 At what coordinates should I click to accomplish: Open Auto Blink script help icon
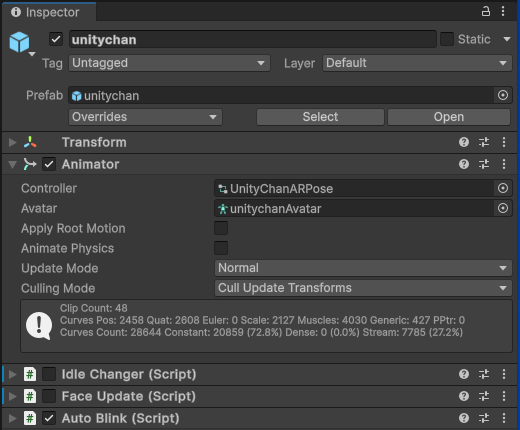click(x=464, y=418)
